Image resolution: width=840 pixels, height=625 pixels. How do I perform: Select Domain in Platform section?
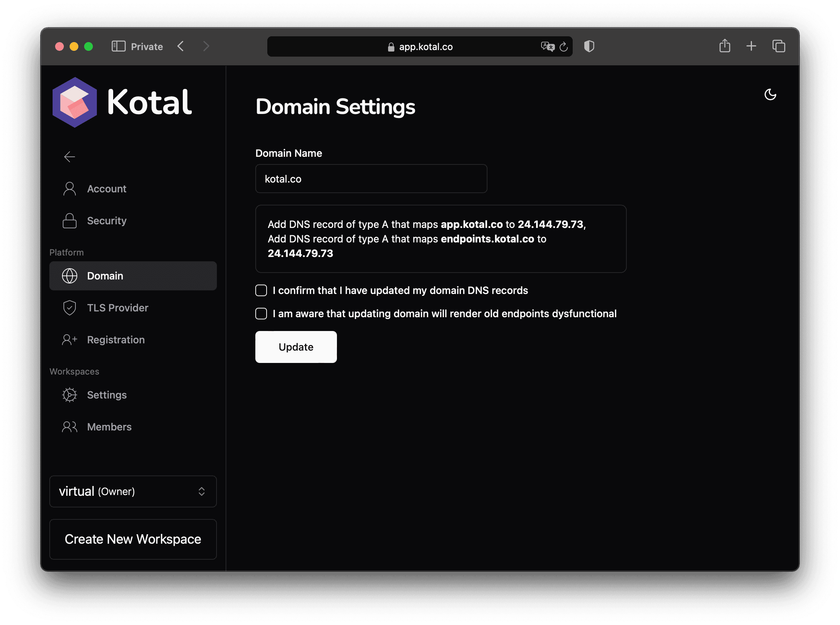133,276
